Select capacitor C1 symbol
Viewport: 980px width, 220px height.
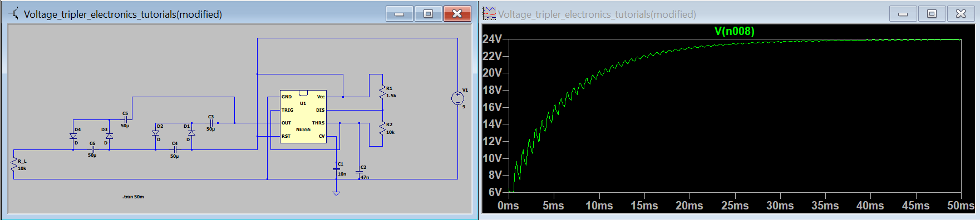(x=336, y=168)
